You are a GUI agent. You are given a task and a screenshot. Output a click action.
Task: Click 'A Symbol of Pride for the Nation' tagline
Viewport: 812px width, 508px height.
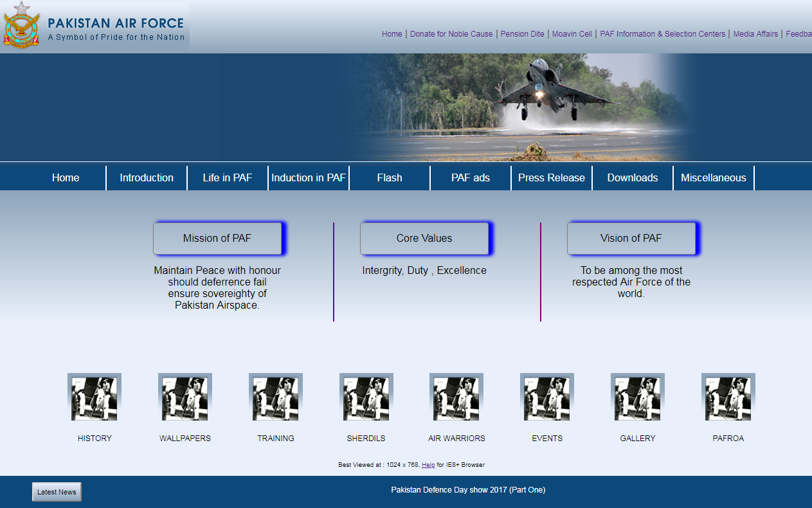(116, 37)
